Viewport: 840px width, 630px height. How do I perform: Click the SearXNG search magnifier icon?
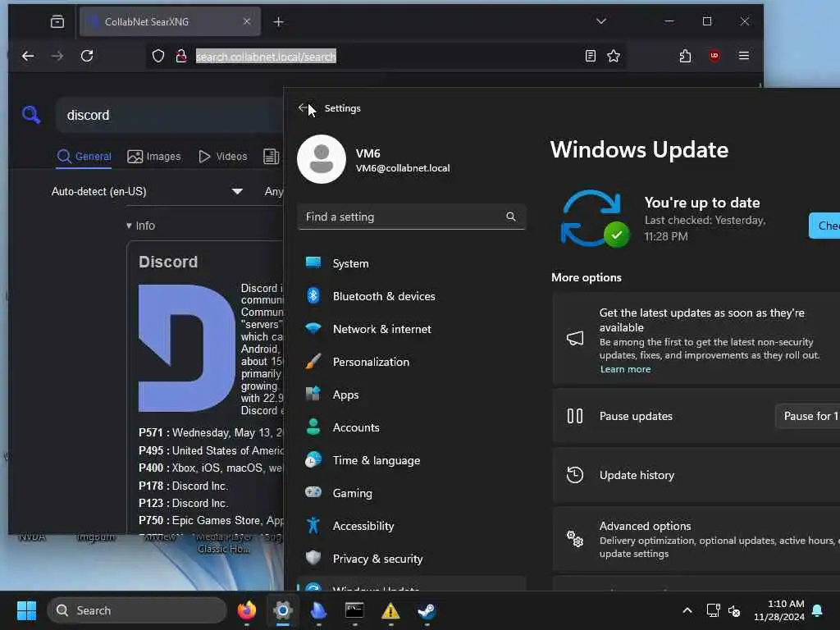tap(31, 115)
